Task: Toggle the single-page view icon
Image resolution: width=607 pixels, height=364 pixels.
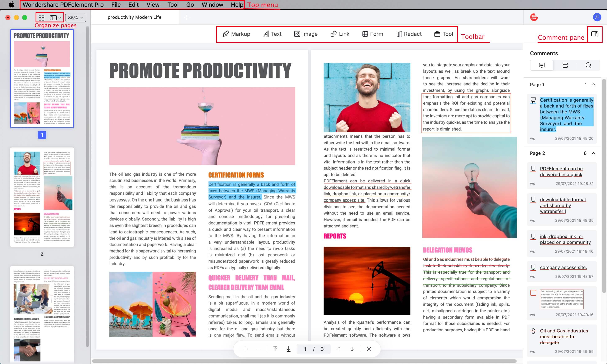Action: 53,17
